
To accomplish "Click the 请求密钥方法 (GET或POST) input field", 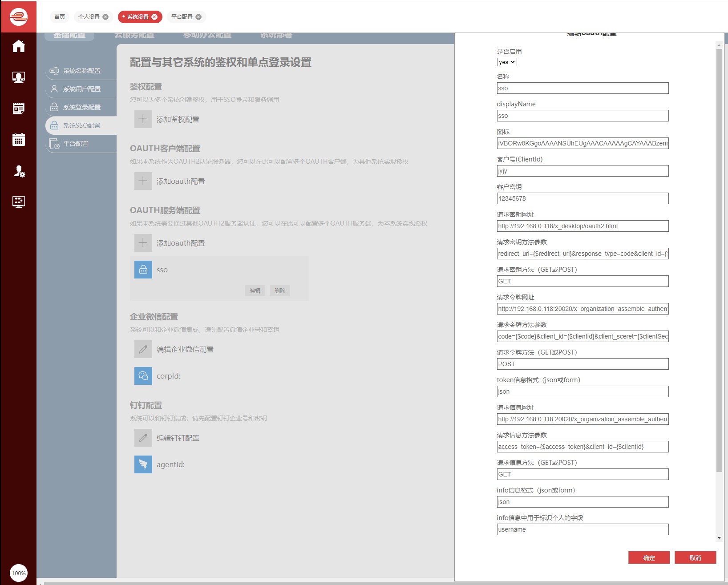I will 582,281.
